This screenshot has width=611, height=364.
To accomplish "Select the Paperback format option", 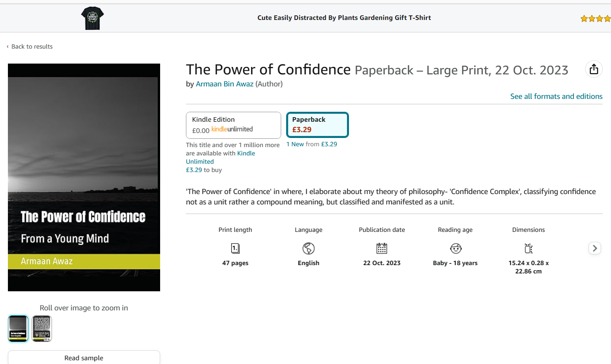I will point(317,125).
